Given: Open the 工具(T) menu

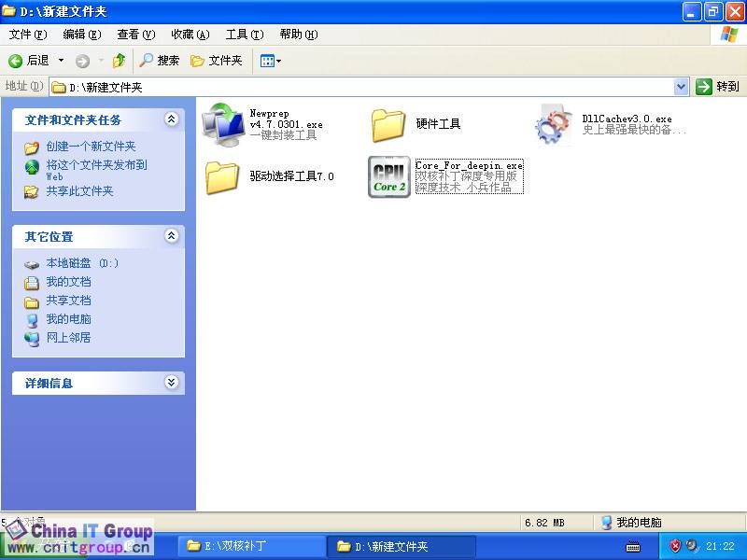Looking at the screenshot, I should point(245,35).
